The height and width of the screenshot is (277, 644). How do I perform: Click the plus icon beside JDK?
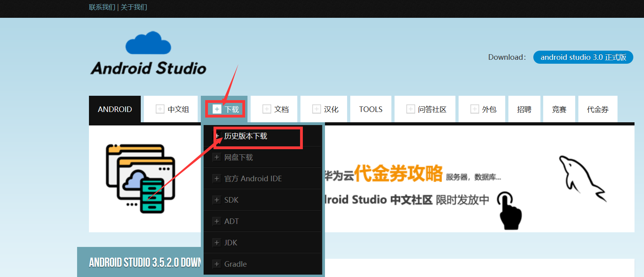(216, 243)
